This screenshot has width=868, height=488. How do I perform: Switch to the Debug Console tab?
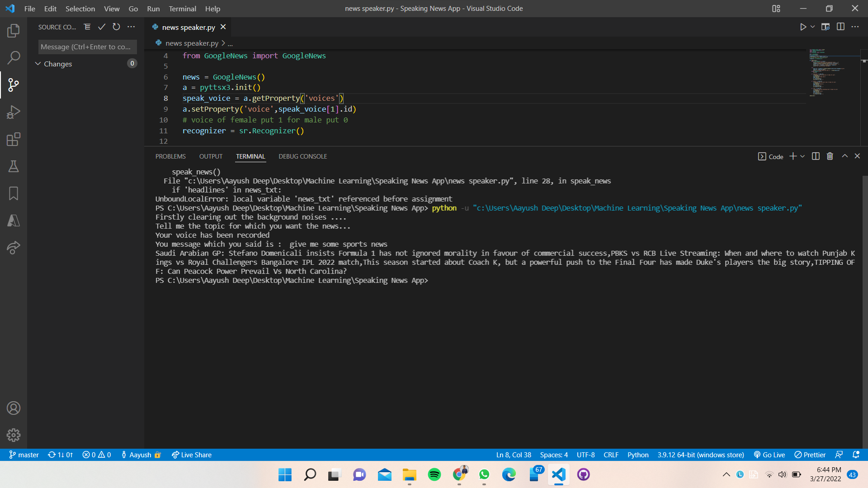pos(302,156)
